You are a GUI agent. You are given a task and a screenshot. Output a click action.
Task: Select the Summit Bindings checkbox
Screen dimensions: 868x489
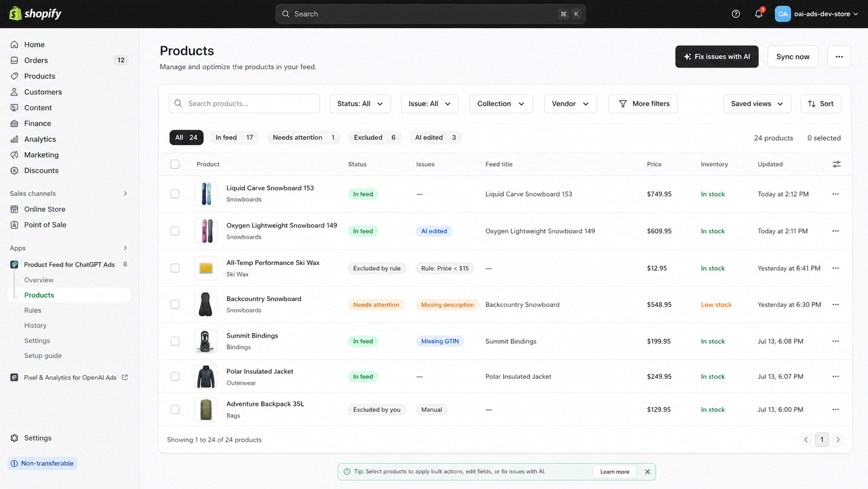click(175, 341)
